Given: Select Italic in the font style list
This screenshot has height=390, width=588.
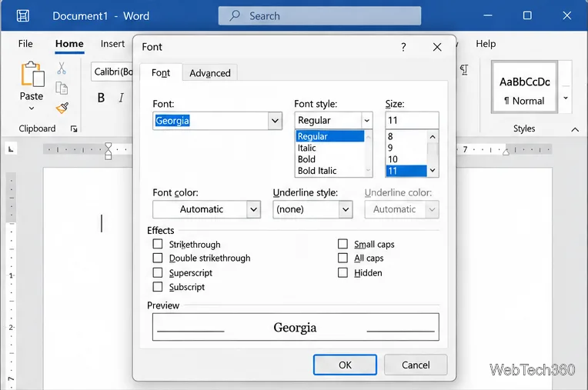Looking at the screenshot, I should (x=329, y=148).
